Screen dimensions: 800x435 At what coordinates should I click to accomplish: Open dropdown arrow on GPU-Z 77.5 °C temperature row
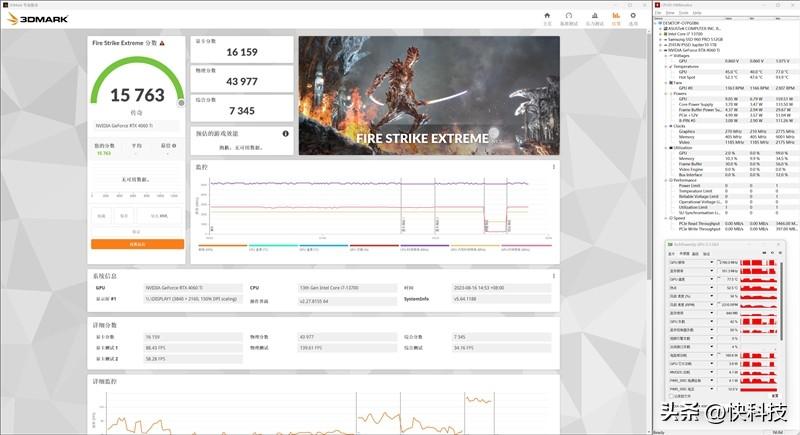[x=712, y=279]
